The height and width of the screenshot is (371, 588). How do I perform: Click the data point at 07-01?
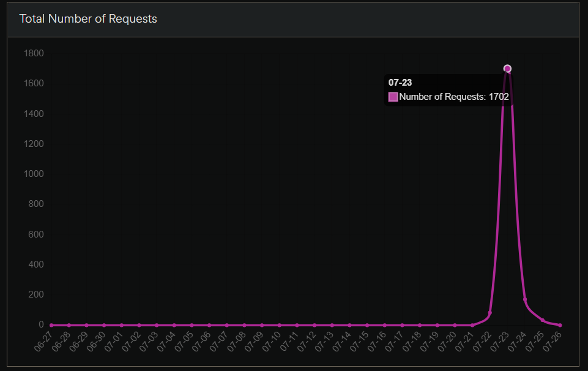[x=121, y=324]
